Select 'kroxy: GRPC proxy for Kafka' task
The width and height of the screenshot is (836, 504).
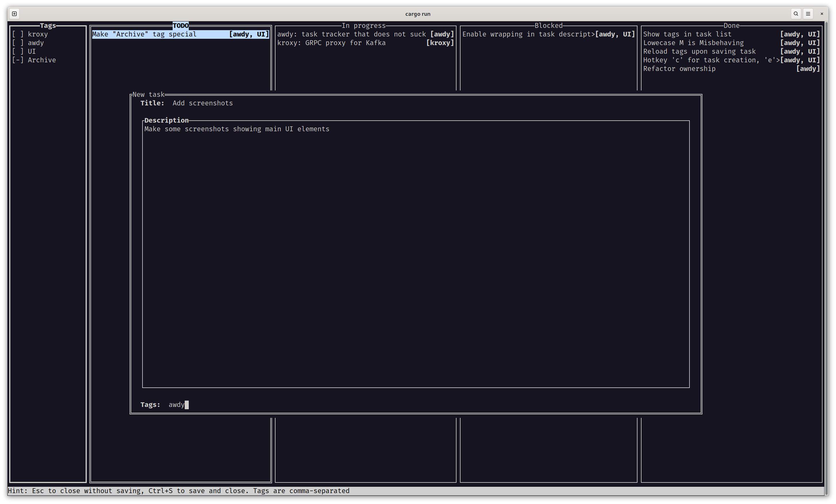[365, 43]
